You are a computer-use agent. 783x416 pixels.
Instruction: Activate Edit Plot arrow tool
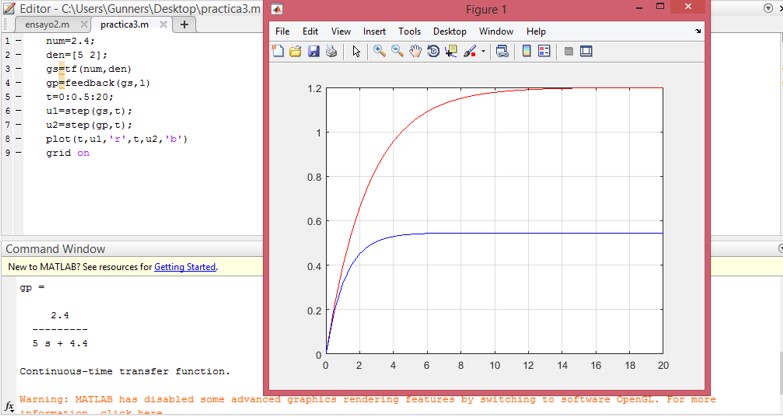[x=356, y=51]
